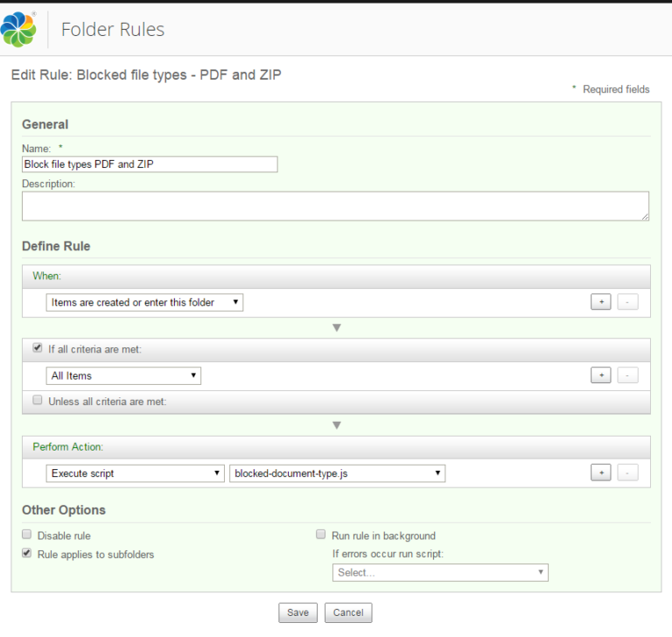Untick 'Rule applies to subfolders'

click(x=26, y=553)
